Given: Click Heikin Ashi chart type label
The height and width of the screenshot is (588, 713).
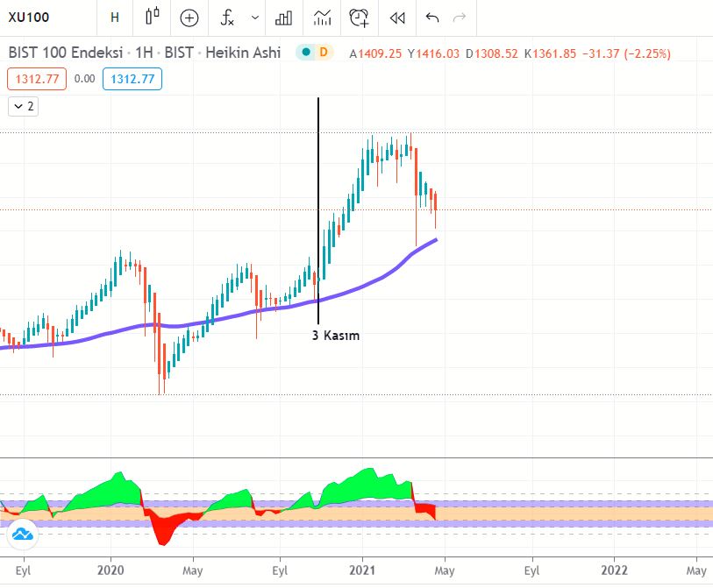Looking at the screenshot, I should tap(243, 53).
